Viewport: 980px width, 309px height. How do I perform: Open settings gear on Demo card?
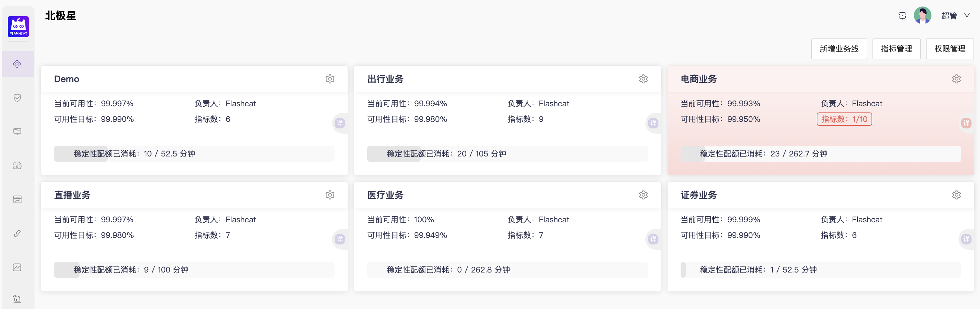coord(330,79)
